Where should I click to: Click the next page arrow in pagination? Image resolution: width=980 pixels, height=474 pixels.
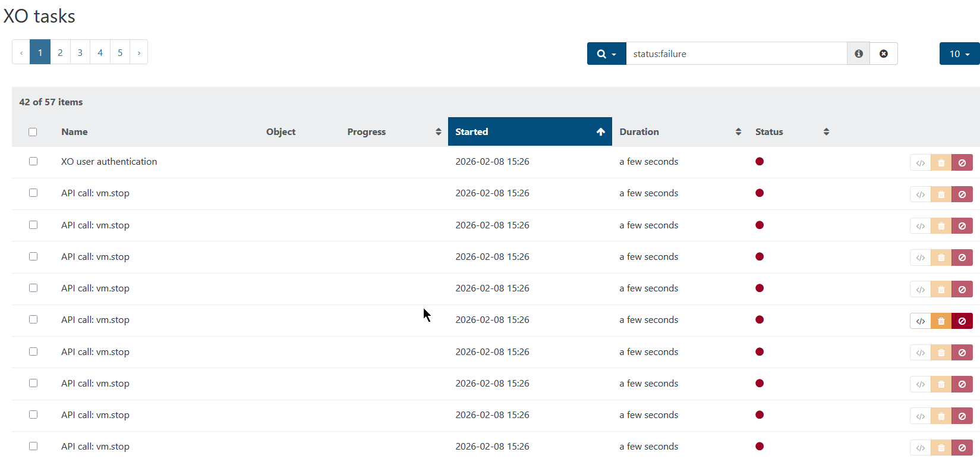click(139, 52)
